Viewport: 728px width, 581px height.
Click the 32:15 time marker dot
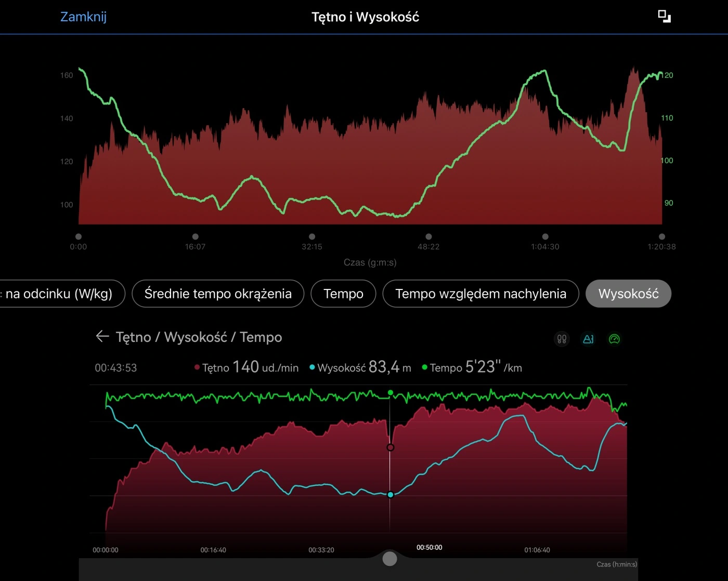[x=312, y=236]
